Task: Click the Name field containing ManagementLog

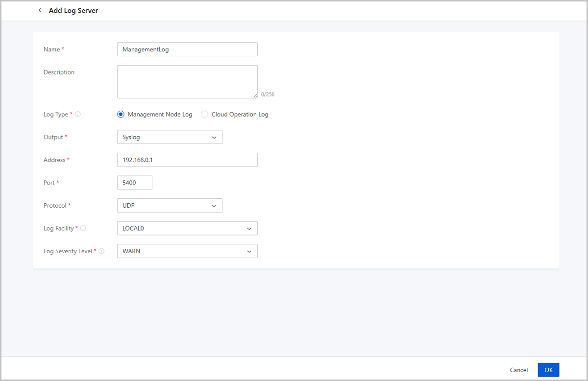Action: click(187, 49)
